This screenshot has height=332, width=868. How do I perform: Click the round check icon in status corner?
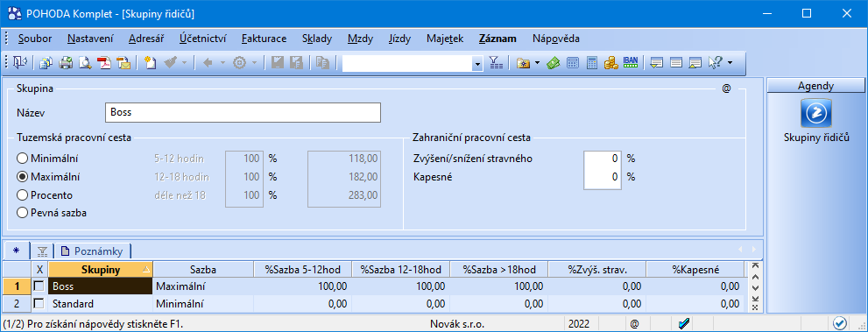tap(839, 322)
